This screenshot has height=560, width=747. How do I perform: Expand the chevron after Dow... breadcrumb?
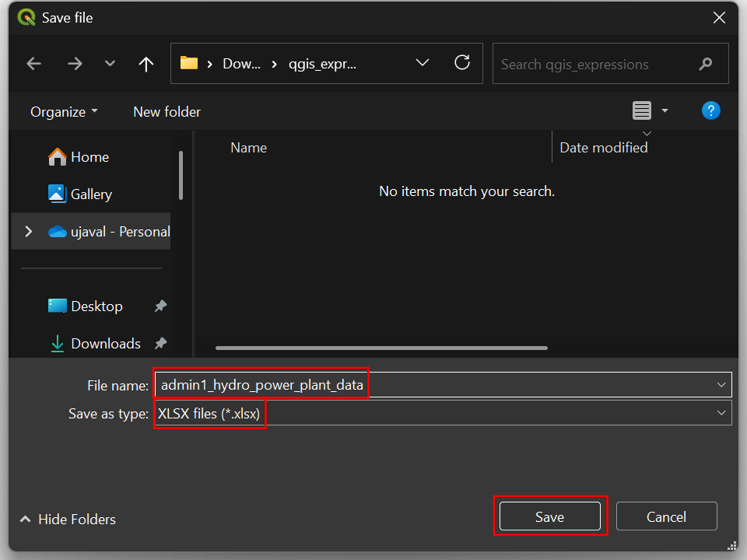[x=275, y=64]
